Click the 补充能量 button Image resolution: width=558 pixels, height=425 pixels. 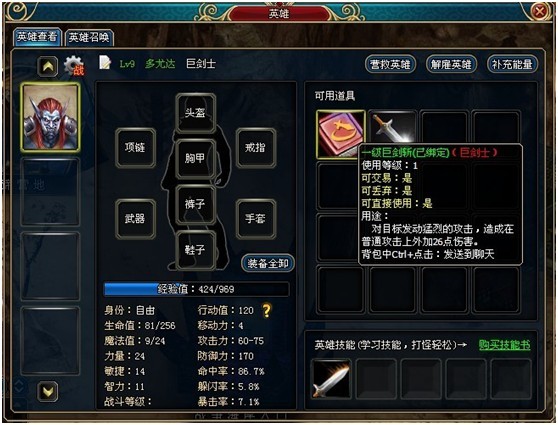pos(512,64)
